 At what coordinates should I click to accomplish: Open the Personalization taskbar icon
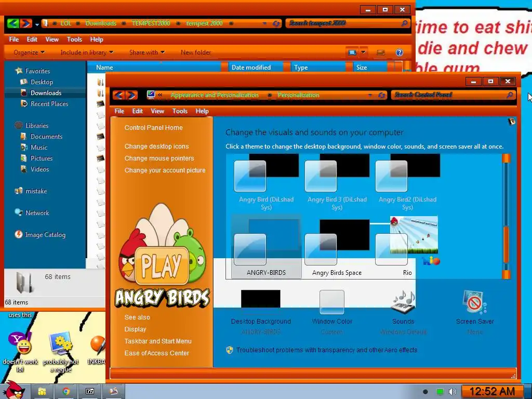(114, 392)
